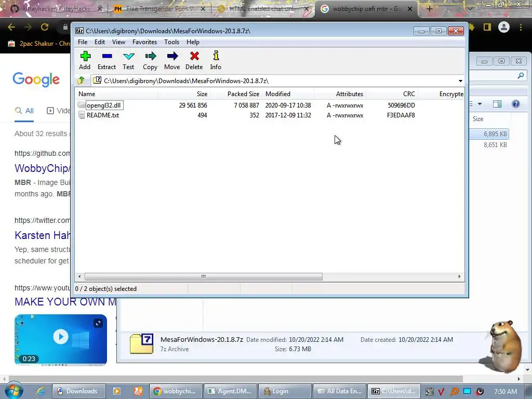Open the Windows Start button
Viewport: 532px width, 399px height.
click(14, 391)
